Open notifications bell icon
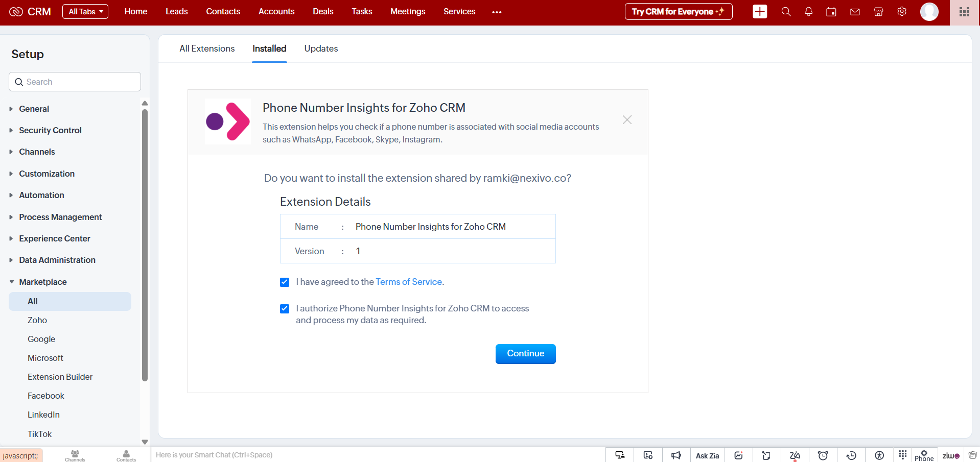The image size is (980, 462). 808,11
